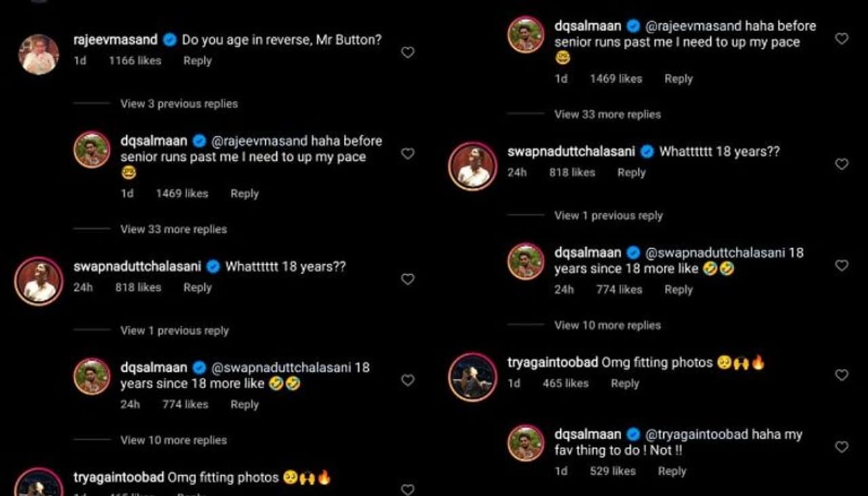This screenshot has width=868, height=496.
Task: Like rajeevmasand's "Mr Button" comment
Action: click(408, 52)
